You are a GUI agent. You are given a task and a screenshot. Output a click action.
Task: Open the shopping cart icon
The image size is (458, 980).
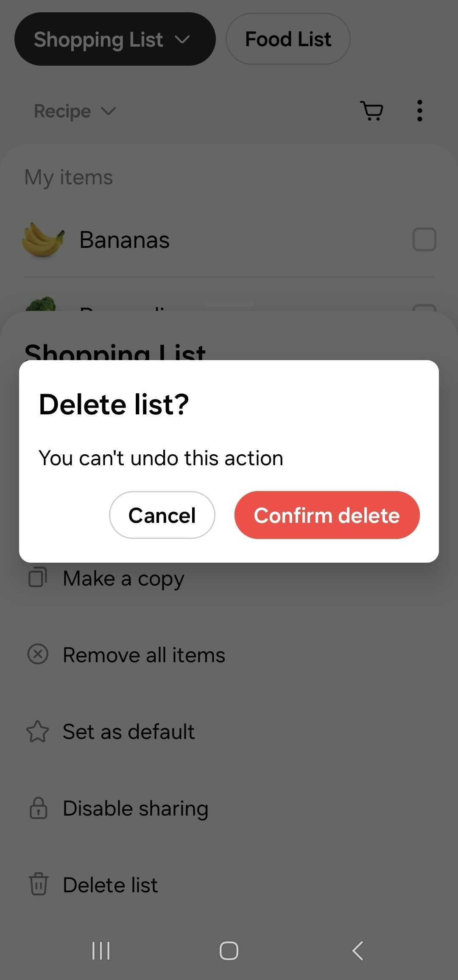pos(371,111)
